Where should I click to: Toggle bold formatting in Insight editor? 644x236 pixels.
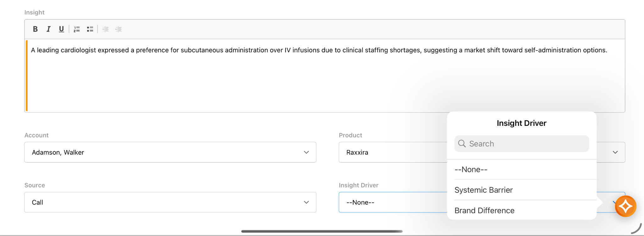35,29
